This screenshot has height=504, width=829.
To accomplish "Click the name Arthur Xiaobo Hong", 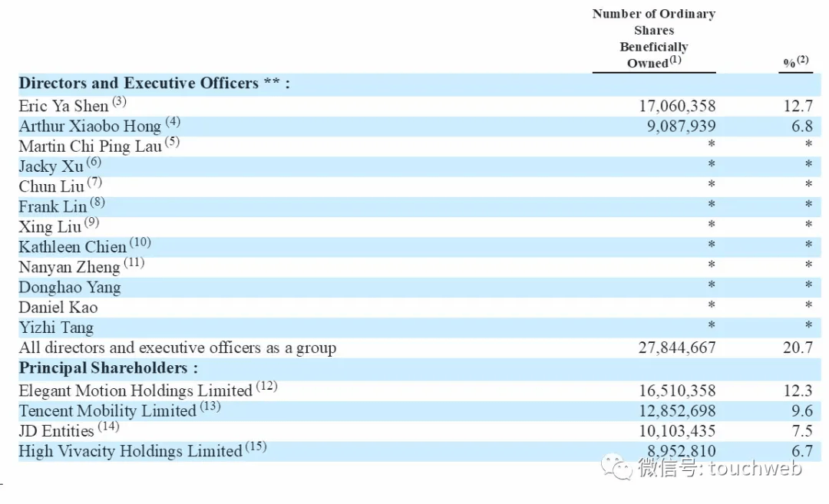I will pyautogui.click(x=90, y=127).
